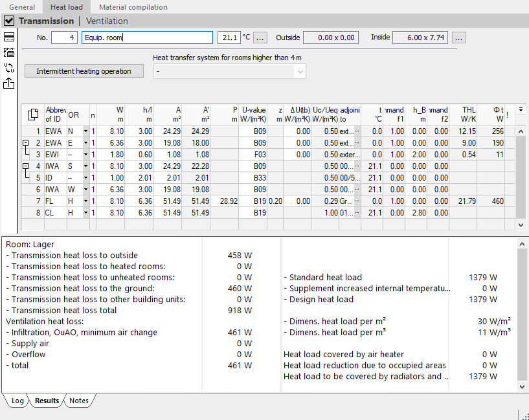Open ellipsis button next to room temperature

click(260, 38)
